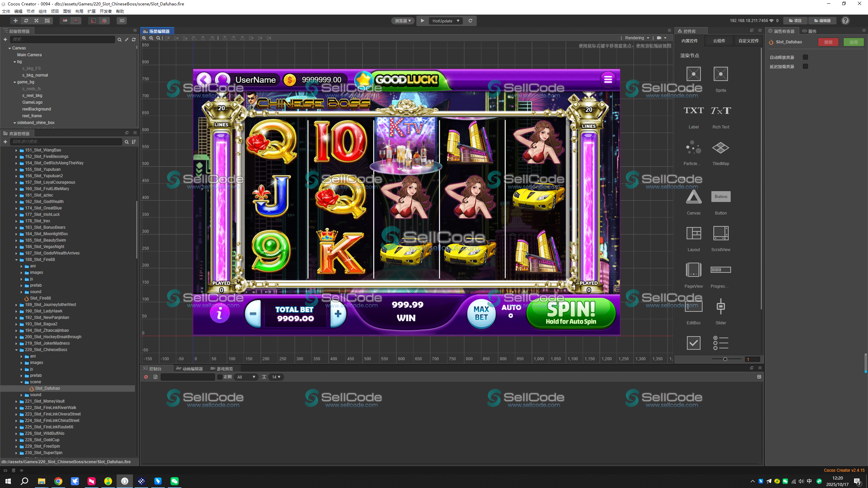
Task: Switch the scene view to 3D mode
Action: pyautogui.click(x=121, y=21)
